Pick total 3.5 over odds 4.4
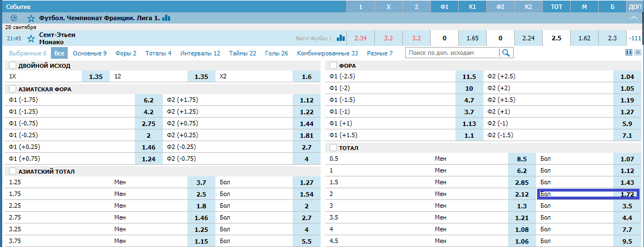The width and height of the screenshot is (644, 247). click(627, 217)
